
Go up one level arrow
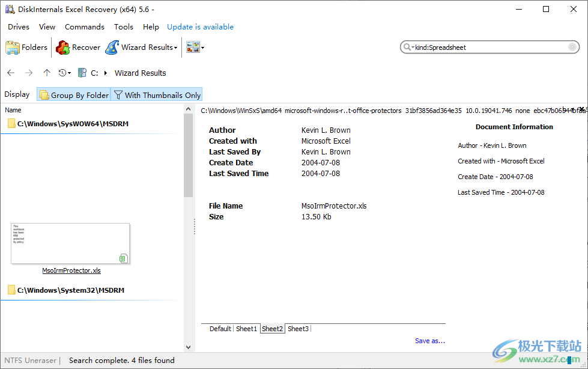(x=46, y=73)
